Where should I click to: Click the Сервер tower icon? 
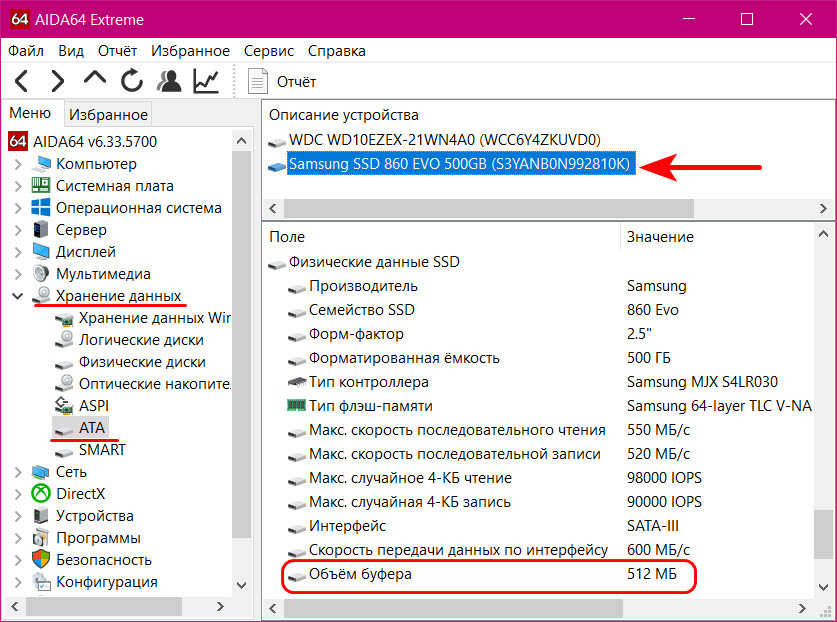pos(41,230)
